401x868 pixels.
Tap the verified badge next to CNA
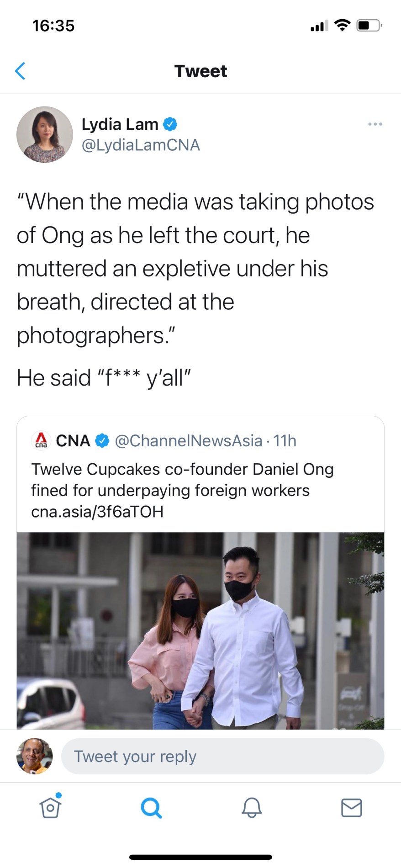(x=102, y=441)
